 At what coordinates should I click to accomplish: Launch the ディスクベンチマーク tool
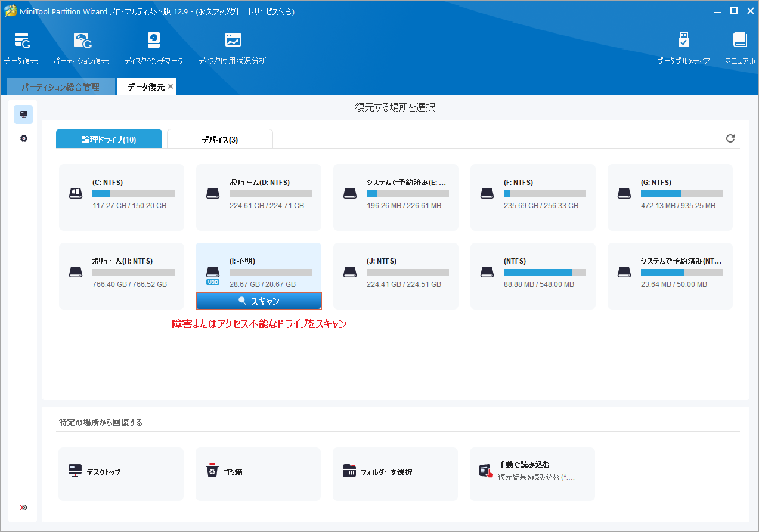click(154, 41)
